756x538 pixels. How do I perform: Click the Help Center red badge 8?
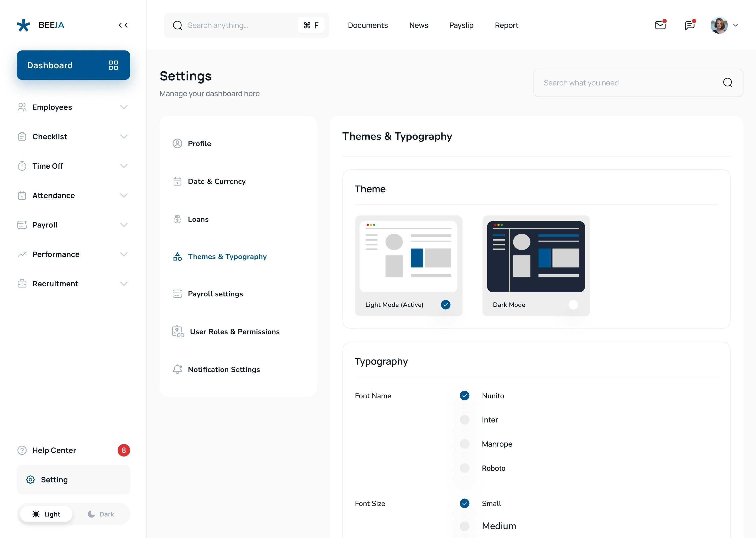[x=123, y=450]
